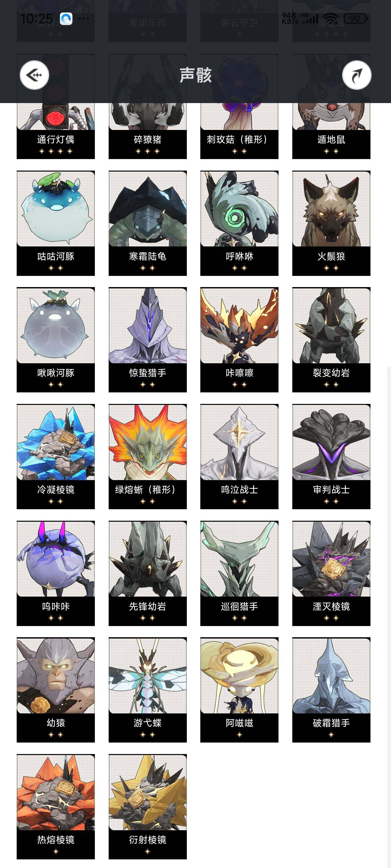Select the 咔嚓嚓 echo card

[239, 340]
